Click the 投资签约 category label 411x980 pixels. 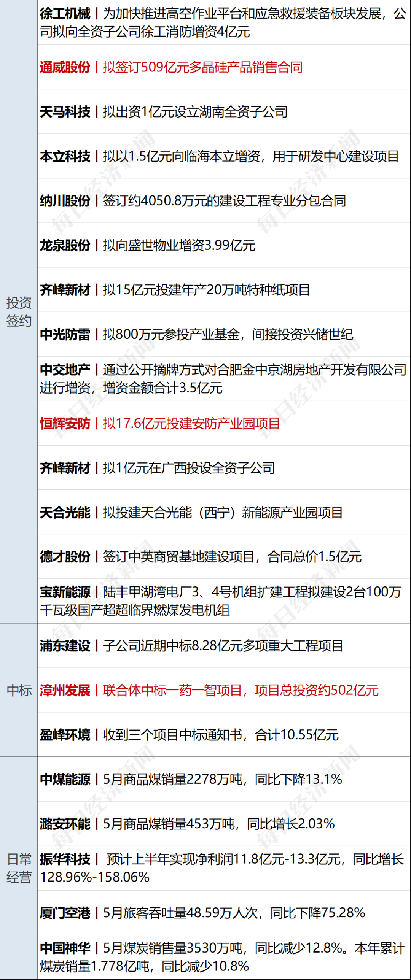19,312
